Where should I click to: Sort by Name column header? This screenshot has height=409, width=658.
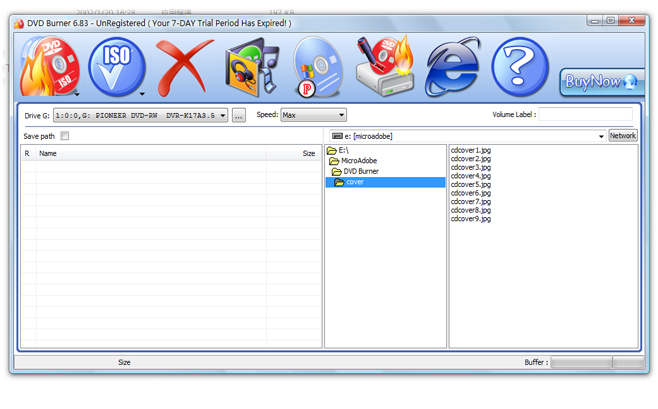coord(151,154)
